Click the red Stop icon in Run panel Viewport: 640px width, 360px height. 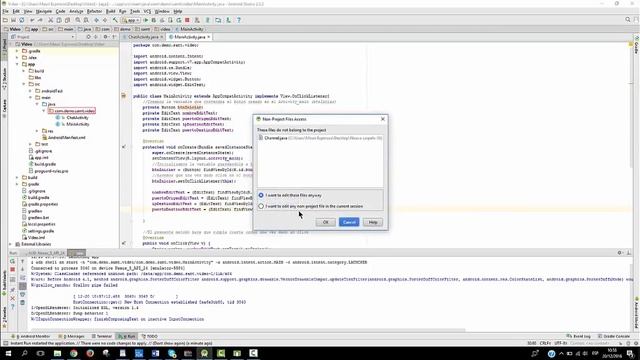pos(13,270)
